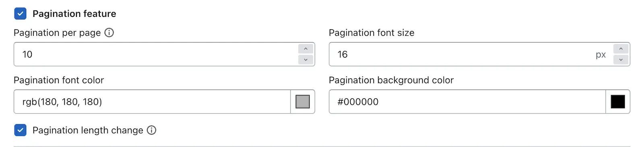
Task: Click the Pagination feature label text
Action: point(74,14)
